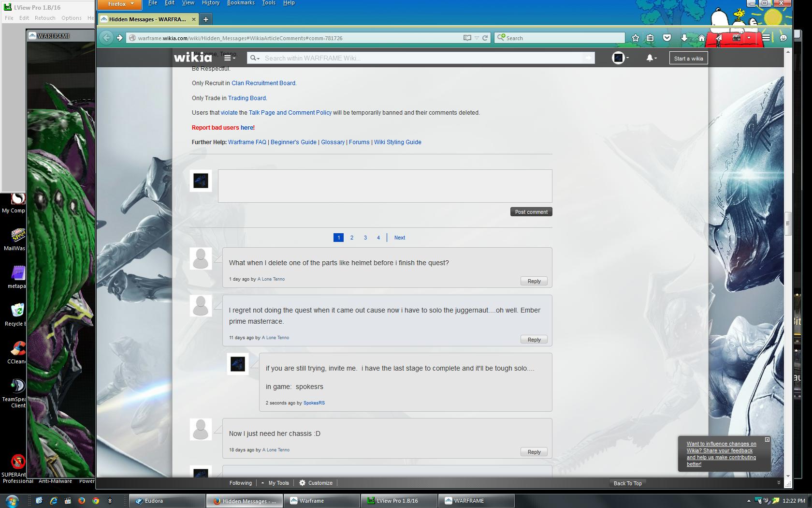Open the orange Firefox menu button
The height and width of the screenshot is (508, 812).
click(x=119, y=4)
